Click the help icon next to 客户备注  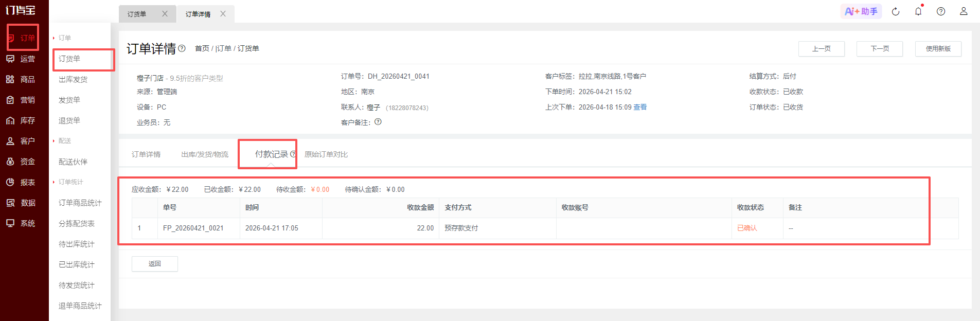tap(378, 122)
